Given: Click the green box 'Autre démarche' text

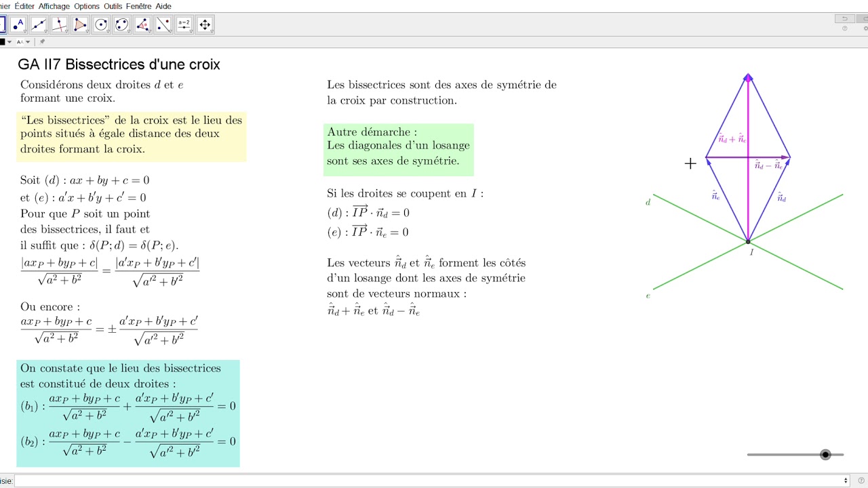Looking at the screenshot, I should (399, 149).
